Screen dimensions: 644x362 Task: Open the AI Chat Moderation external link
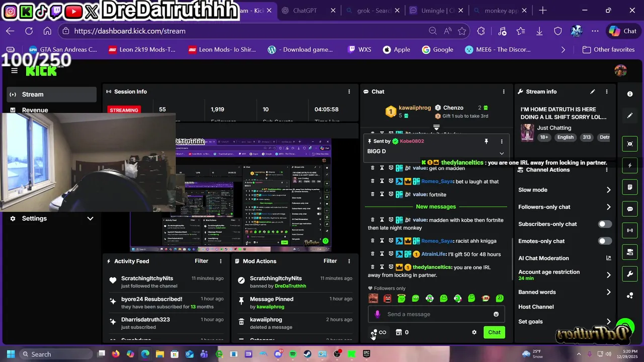click(x=608, y=258)
